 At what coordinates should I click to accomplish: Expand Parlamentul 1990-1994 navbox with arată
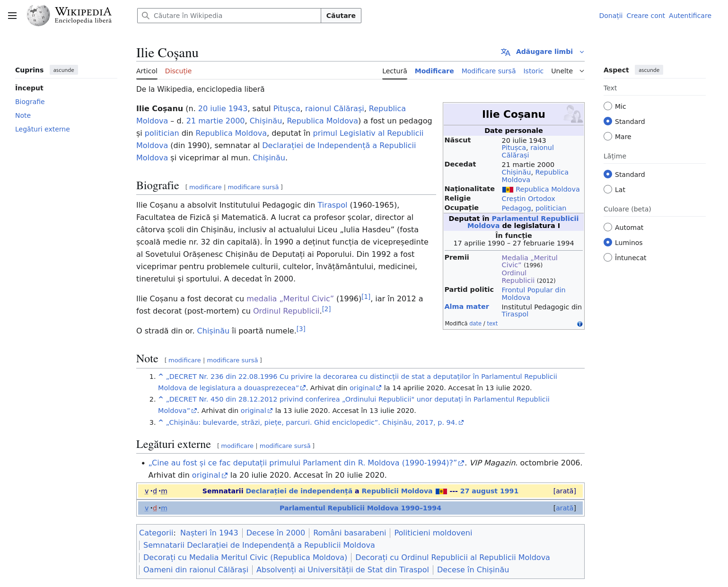tap(565, 508)
